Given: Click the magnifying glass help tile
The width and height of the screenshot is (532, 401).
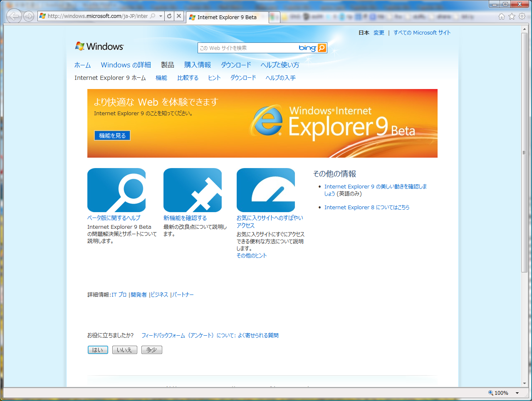Looking at the screenshot, I should [116, 190].
